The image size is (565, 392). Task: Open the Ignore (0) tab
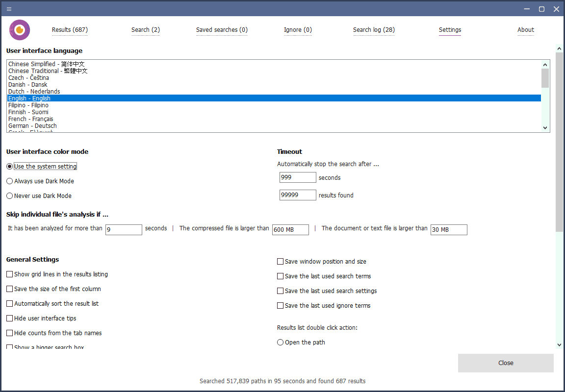(x=298, y=30)
